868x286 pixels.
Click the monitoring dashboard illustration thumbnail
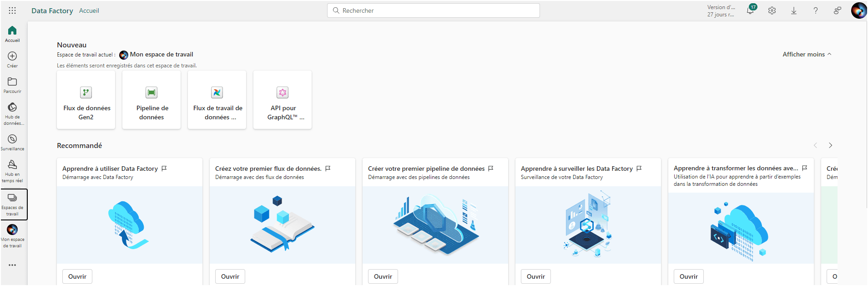[x=588, y=225]
